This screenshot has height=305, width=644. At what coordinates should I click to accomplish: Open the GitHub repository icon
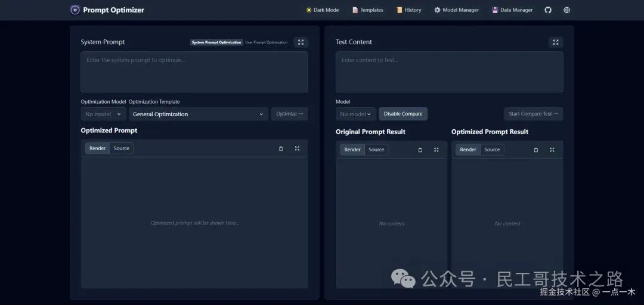click(x=548, y=10)
